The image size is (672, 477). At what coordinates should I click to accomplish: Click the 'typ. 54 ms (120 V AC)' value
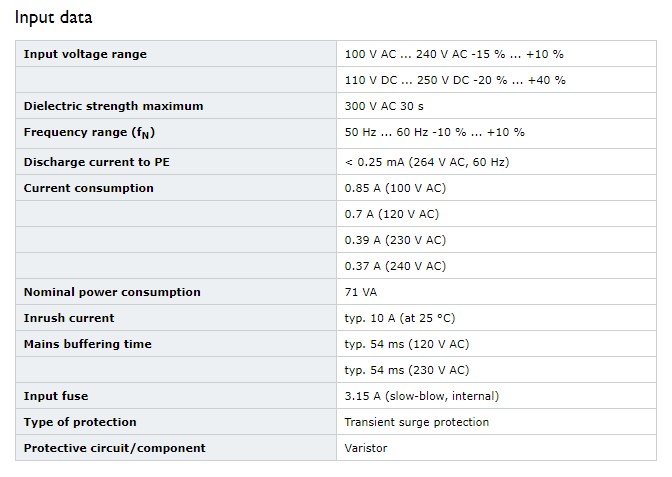(407, 344)
